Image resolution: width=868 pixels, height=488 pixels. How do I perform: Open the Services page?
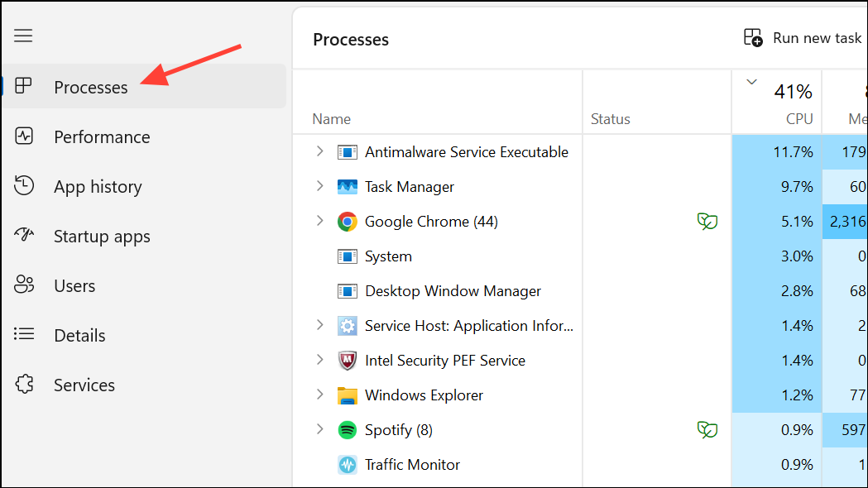(x=84, y=385)
